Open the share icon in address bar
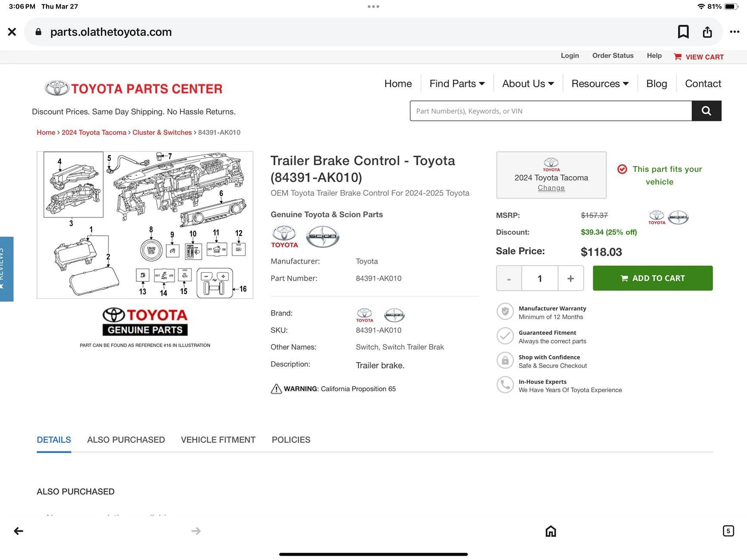This screenshot has height=560, width=747. 707,32
